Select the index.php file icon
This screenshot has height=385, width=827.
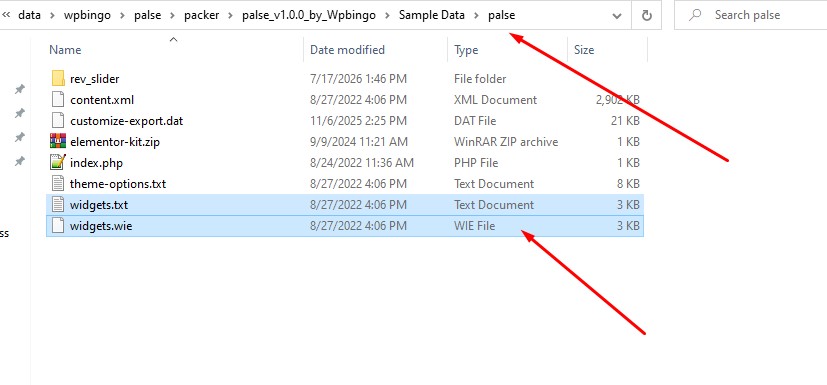(x=58, y=163)
